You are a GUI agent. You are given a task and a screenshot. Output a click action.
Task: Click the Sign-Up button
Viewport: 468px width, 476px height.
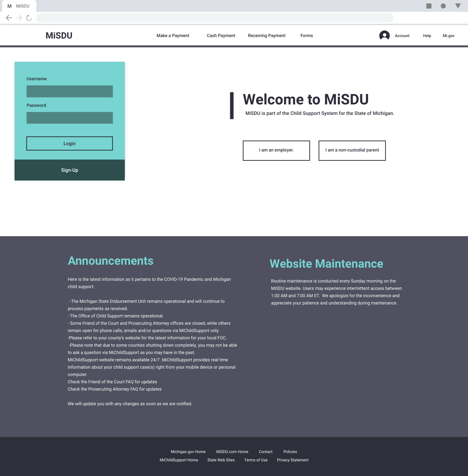tap(69, 170)
